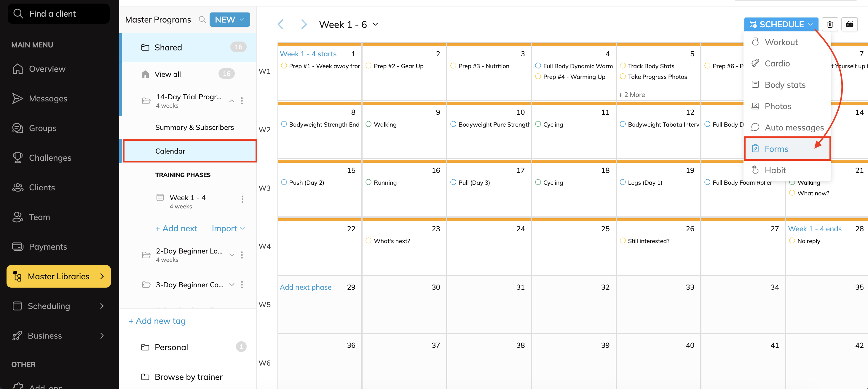The image size is (868, 389).
Task: Select Cardio from Schedule menu
Action: coord(787,63)
